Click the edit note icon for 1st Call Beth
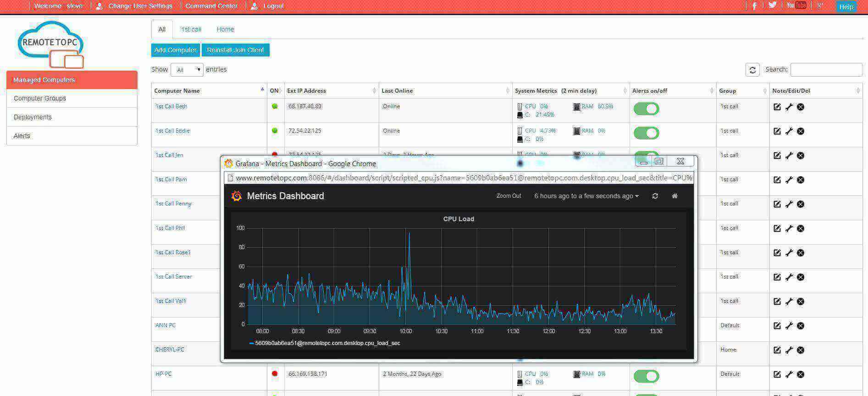 [x=777, y=107]
